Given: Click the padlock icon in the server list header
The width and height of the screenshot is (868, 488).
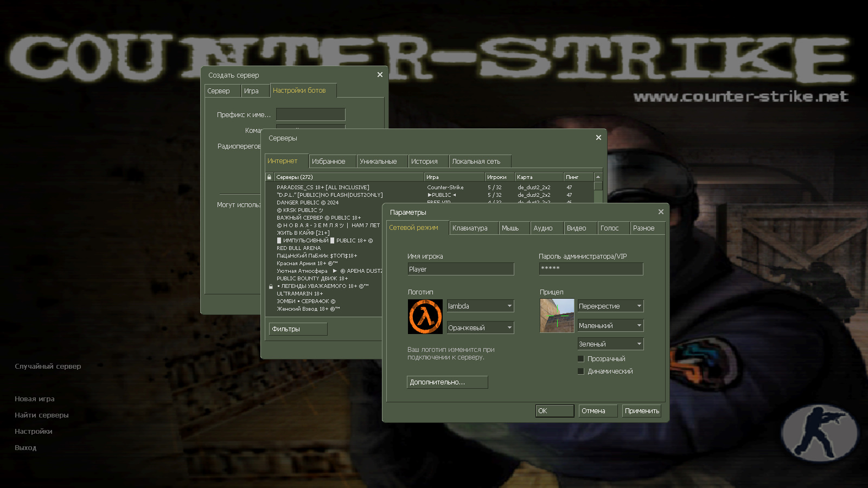Looking at the screenshot, I should 269,177.
